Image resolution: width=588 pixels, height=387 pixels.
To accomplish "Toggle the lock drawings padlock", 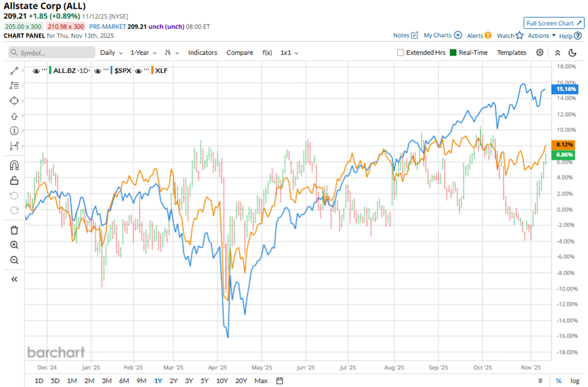I will tap(14, 181).
